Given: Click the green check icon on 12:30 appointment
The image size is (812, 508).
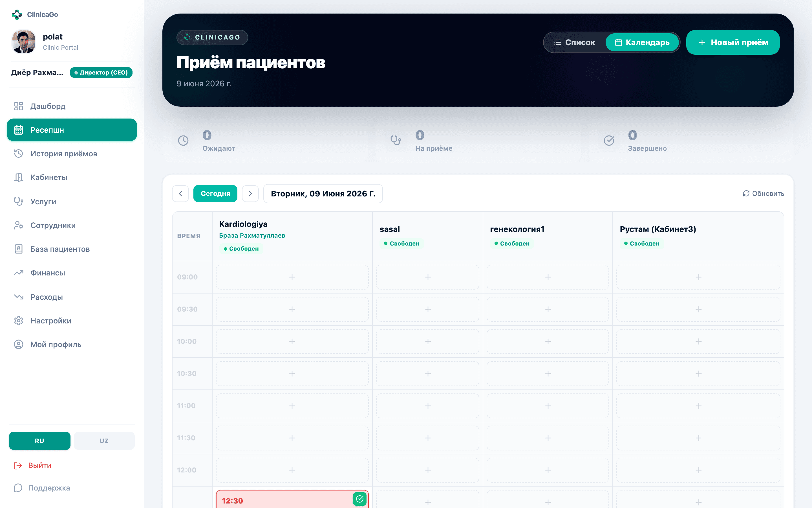Looking at the screenshot, I should (360, 499).
